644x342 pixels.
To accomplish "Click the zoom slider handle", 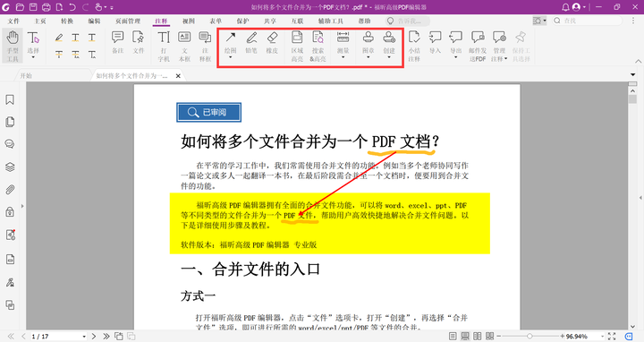I will point(530,337).
